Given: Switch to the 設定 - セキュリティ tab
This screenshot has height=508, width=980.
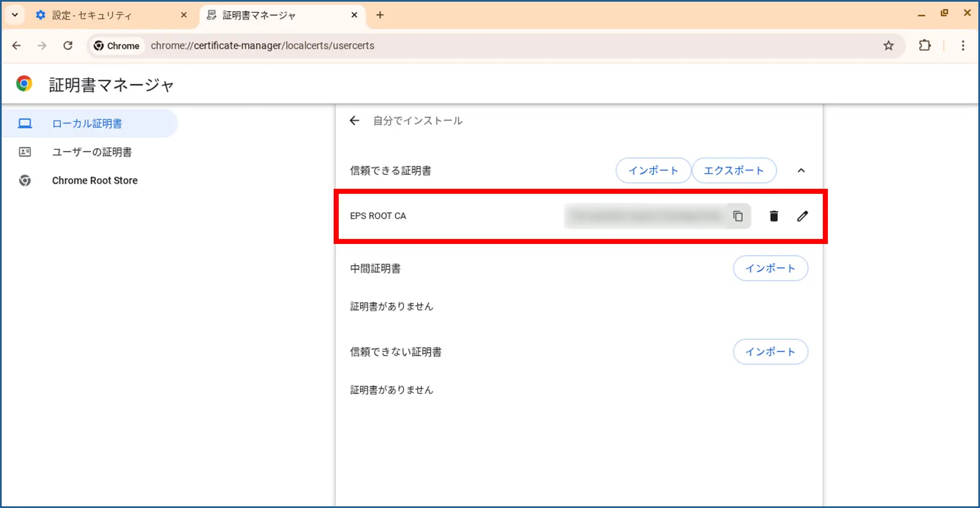Looking at the screenshot, I should [106, 16].
